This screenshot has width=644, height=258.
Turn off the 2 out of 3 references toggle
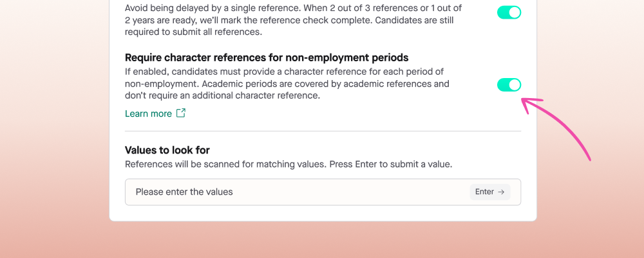tap(509, 13)
